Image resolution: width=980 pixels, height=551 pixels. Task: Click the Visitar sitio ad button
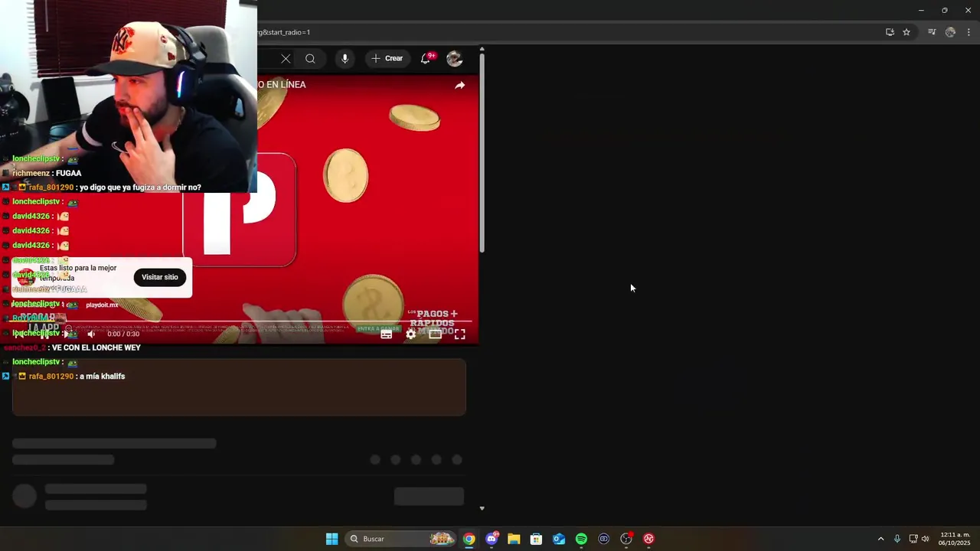[159, 277]
